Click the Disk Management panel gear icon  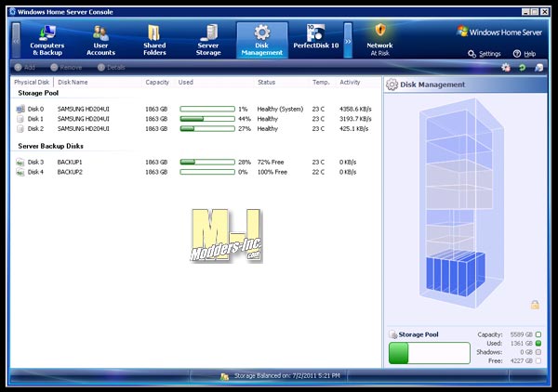392,85
